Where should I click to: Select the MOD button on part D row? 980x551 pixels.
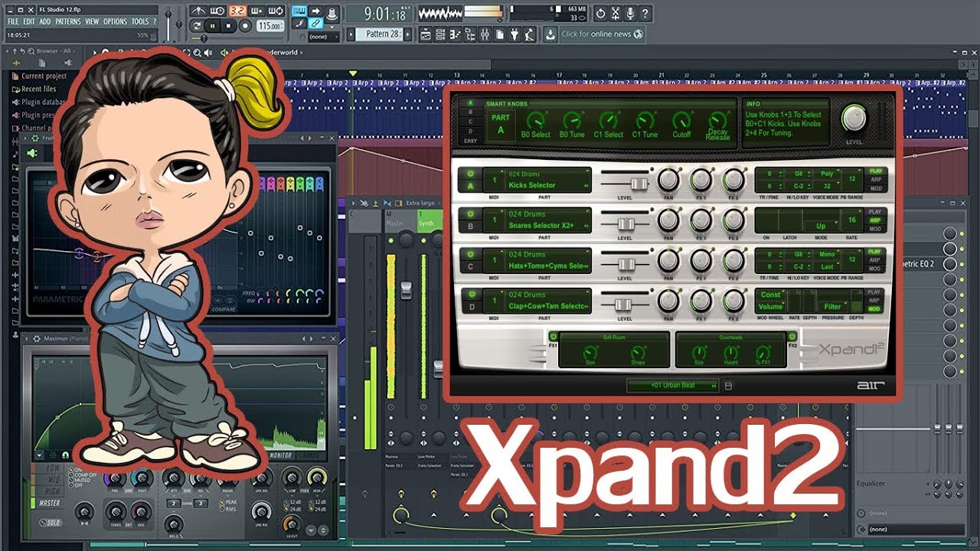[874, 309]
